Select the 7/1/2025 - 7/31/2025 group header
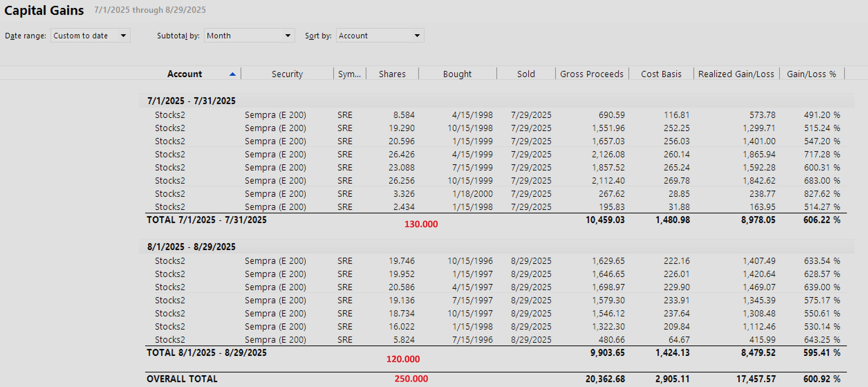Viewport: 868px width, 387px height. coord(191,101)
